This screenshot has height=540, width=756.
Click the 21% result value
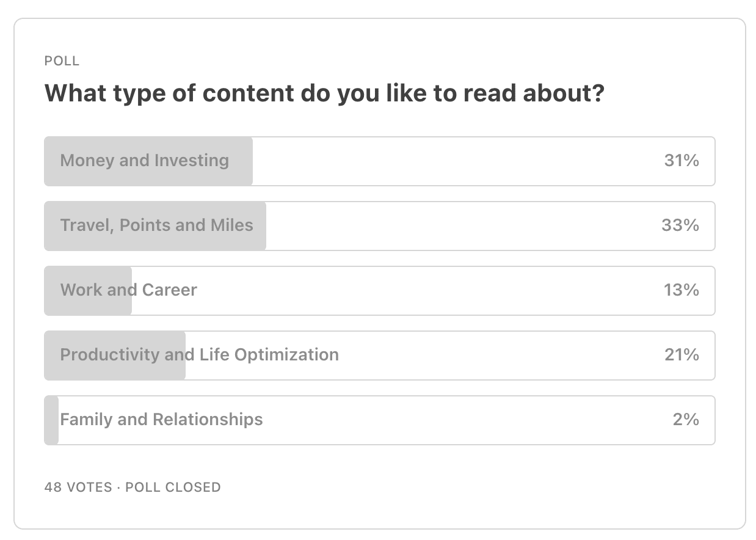point(681,355)
